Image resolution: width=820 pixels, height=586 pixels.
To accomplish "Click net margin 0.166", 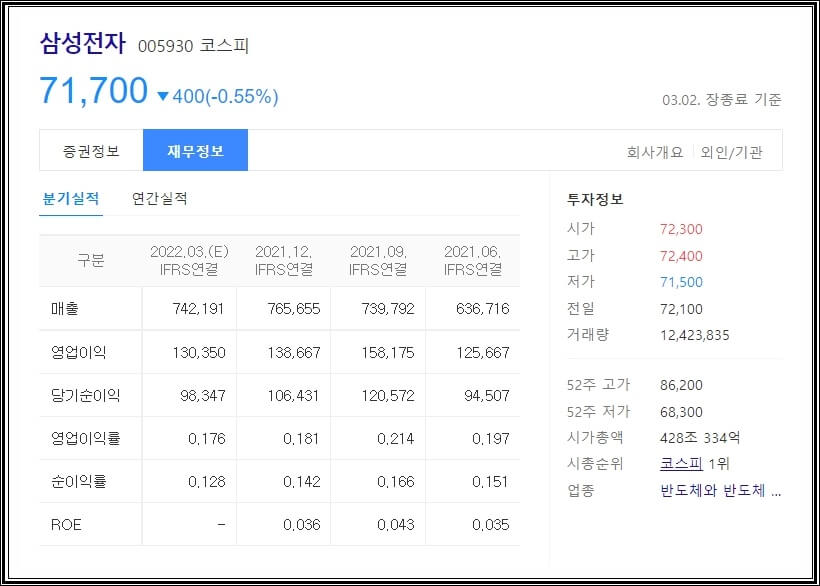I will [x=395, y=481].
